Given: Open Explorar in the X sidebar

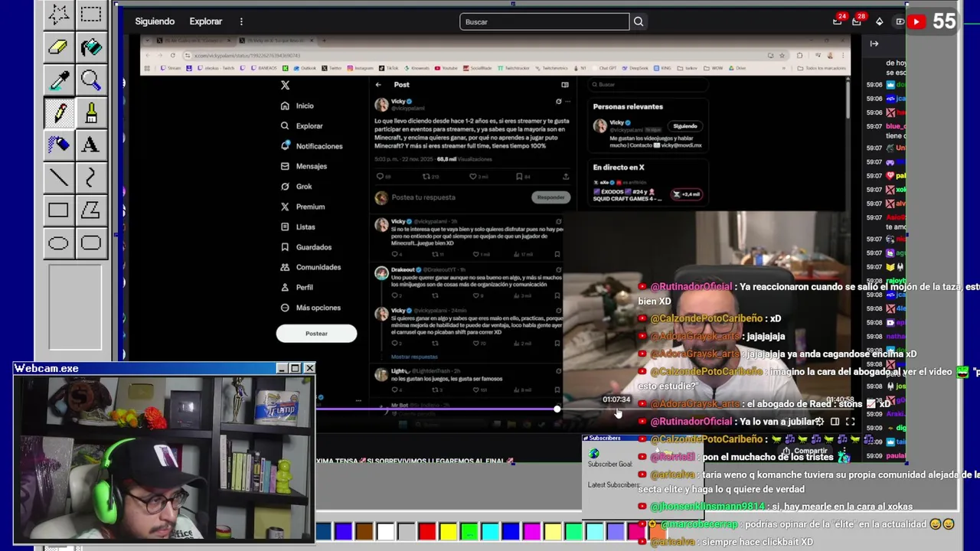Looking at the screenshot, I should (x=302, y=126).
